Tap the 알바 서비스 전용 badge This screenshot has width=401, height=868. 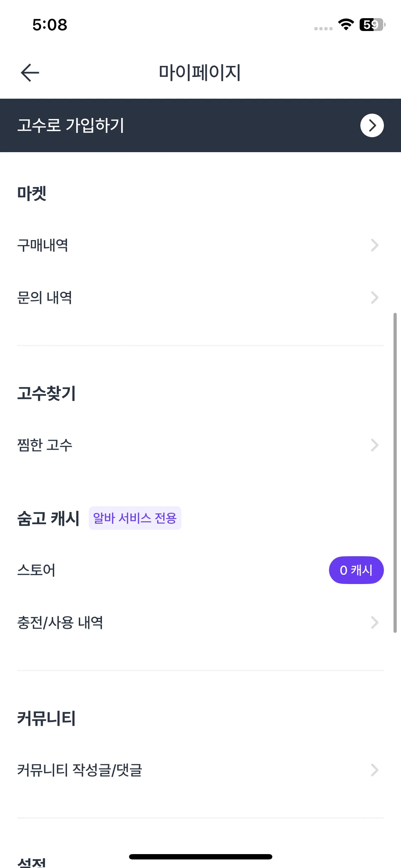135,518
